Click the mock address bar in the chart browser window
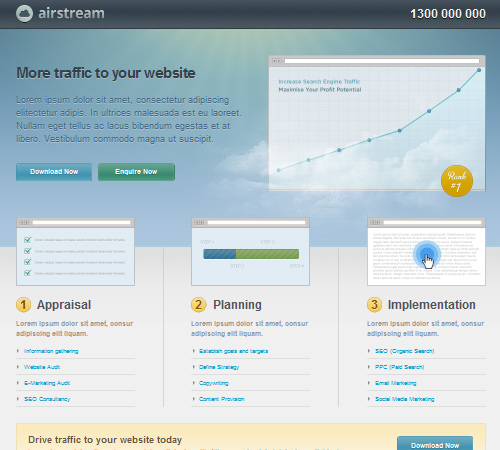The image size is (500, 450). point(382,61)
